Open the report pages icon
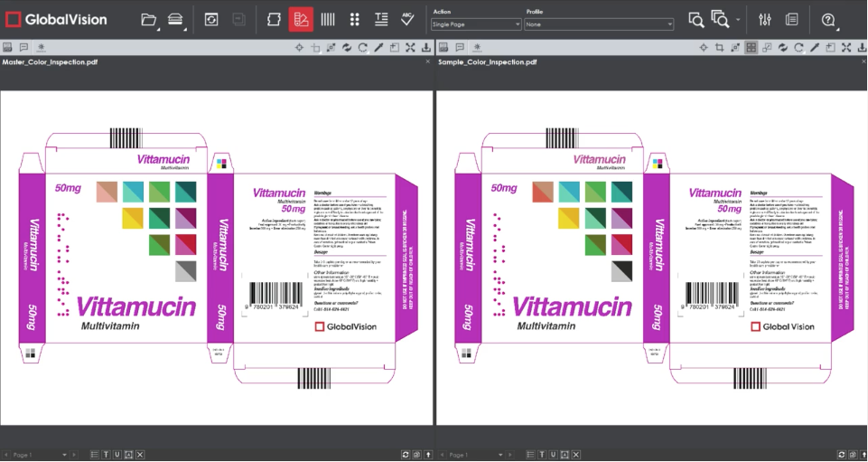Screen dimensions: 868x462 pyautogui.click(x=791, y=20)
